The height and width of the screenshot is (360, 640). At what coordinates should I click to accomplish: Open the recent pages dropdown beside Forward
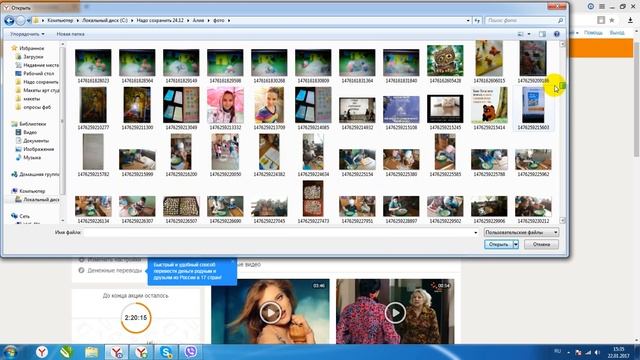[x=29, y=20]
